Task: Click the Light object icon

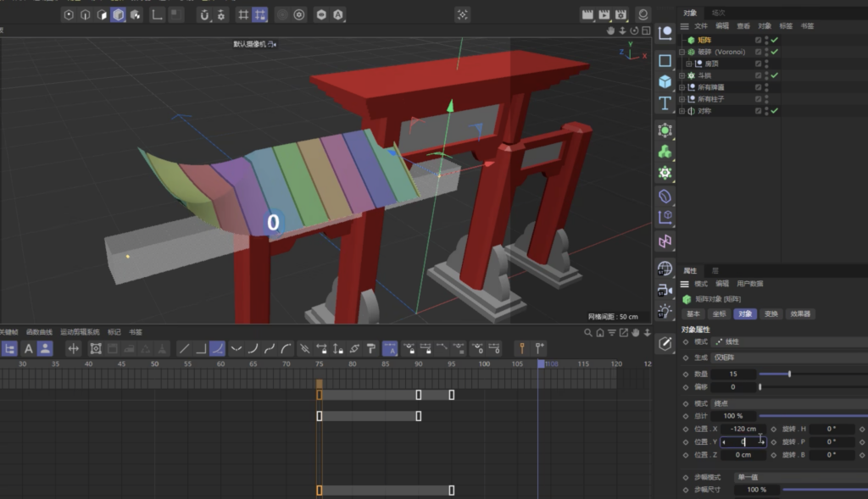Action: tap(665, 310)
